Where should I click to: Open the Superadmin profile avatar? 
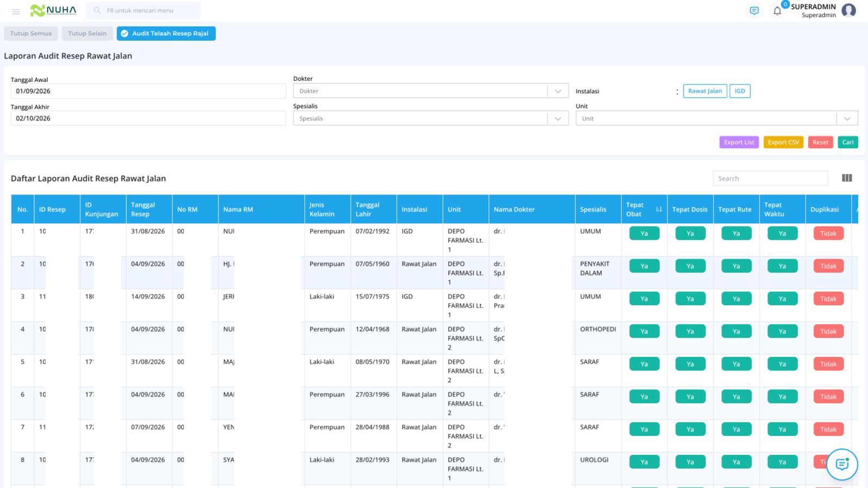coord(849,10)
